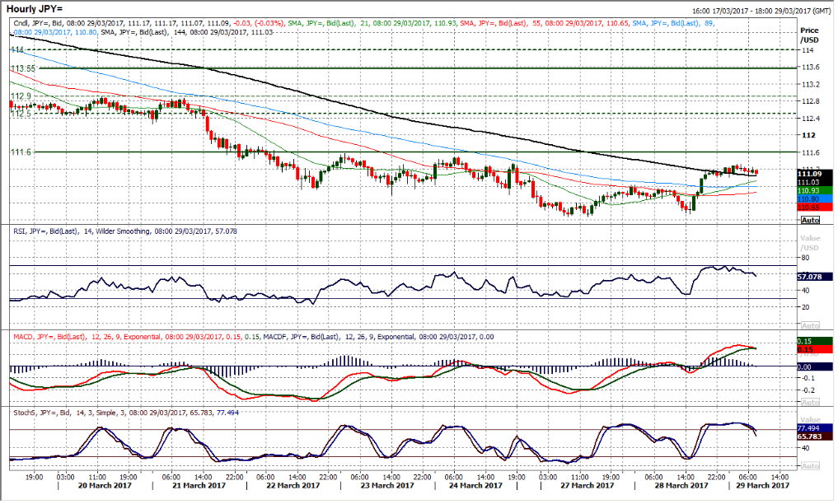Select the 113.55 horizontal level label
The height and width of the screenshot is (504, 838).
(23, 68)
